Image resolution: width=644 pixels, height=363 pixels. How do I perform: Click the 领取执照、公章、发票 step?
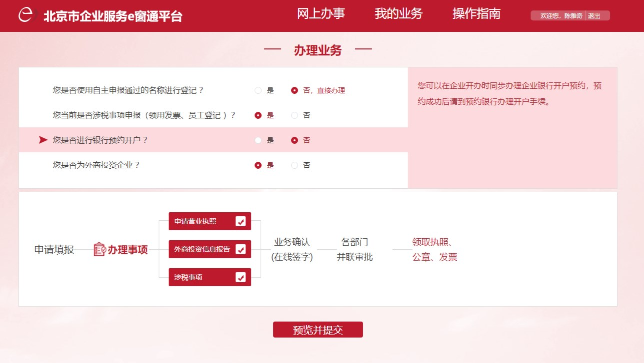tap(434, 250)
